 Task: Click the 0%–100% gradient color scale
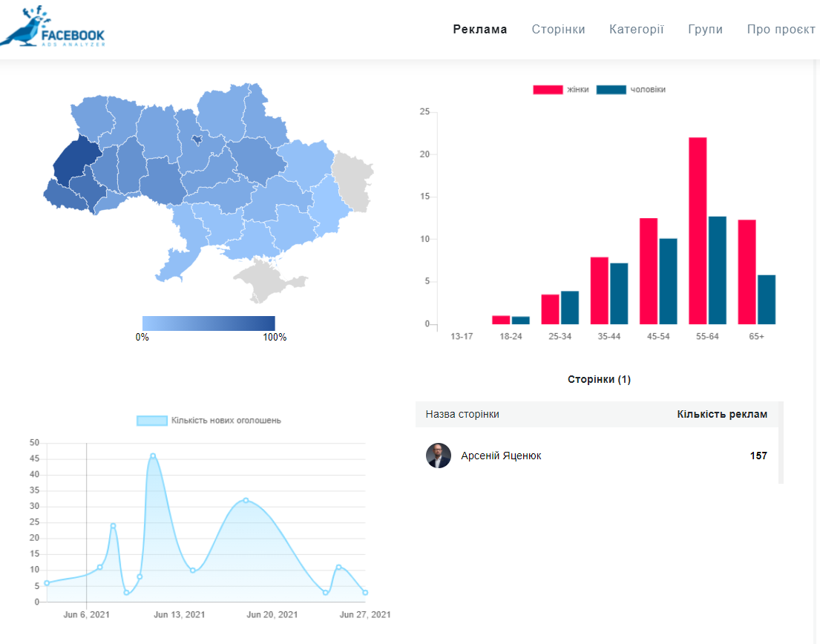click(x=209, y=323)
